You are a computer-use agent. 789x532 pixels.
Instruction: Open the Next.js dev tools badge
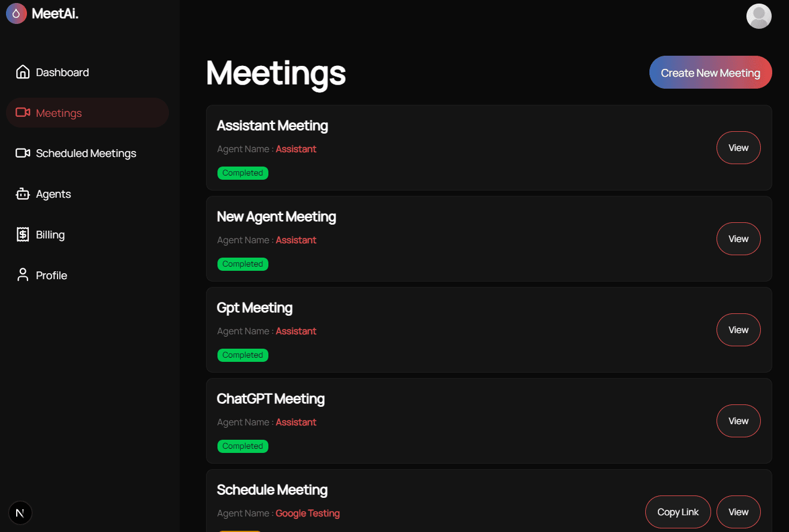click(20, 513)
